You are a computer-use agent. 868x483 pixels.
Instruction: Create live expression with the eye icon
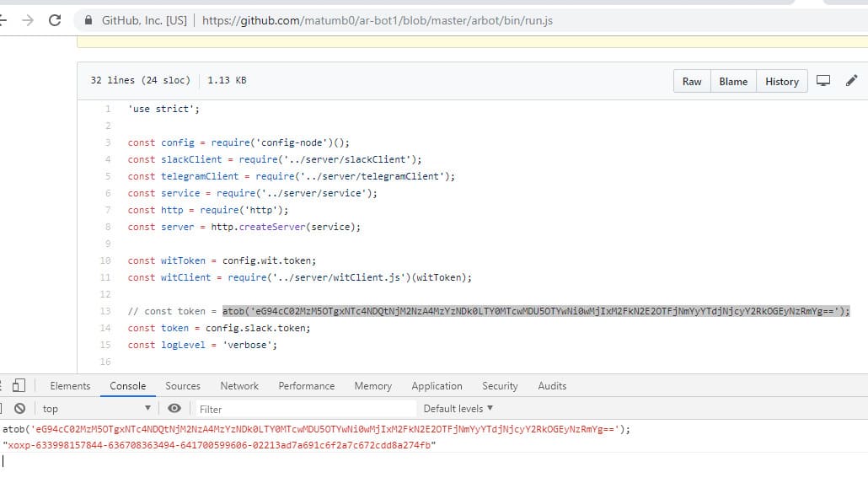[174, 409]
